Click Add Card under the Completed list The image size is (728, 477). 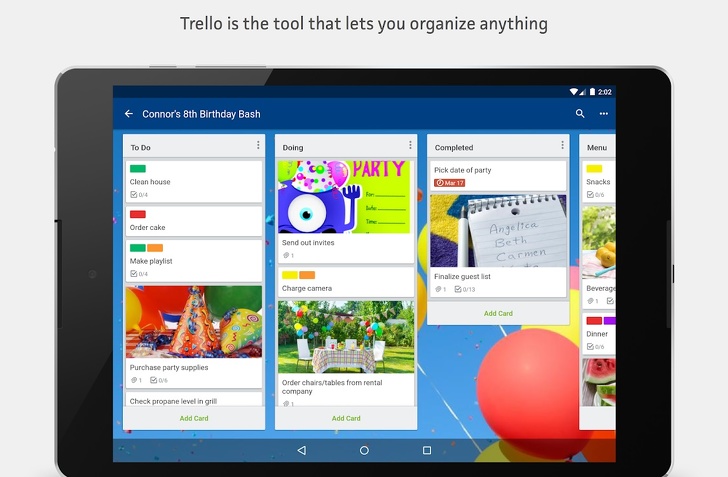tap(498, 313)
